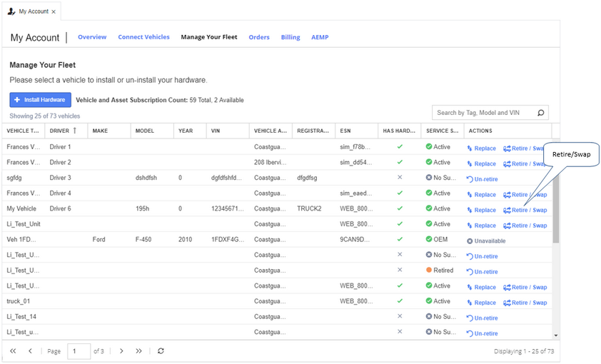
Task: Close the My Account tab
Action: tap(54, 12)
